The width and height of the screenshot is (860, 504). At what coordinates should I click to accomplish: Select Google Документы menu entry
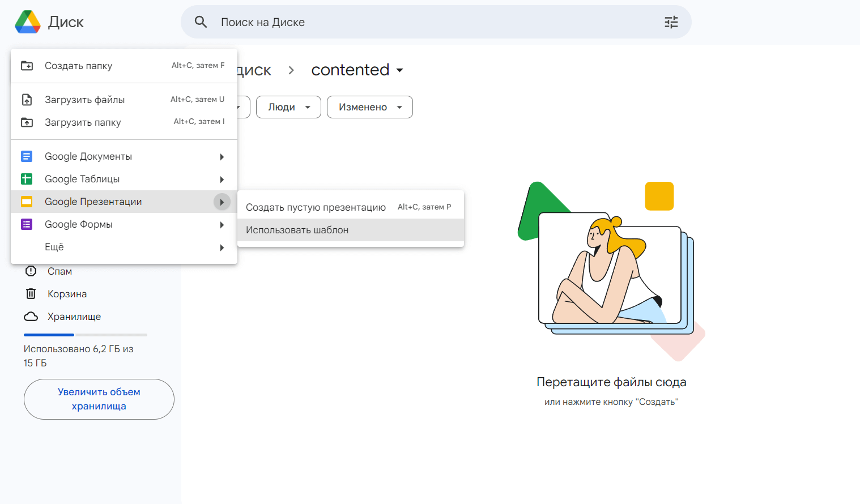124,156
